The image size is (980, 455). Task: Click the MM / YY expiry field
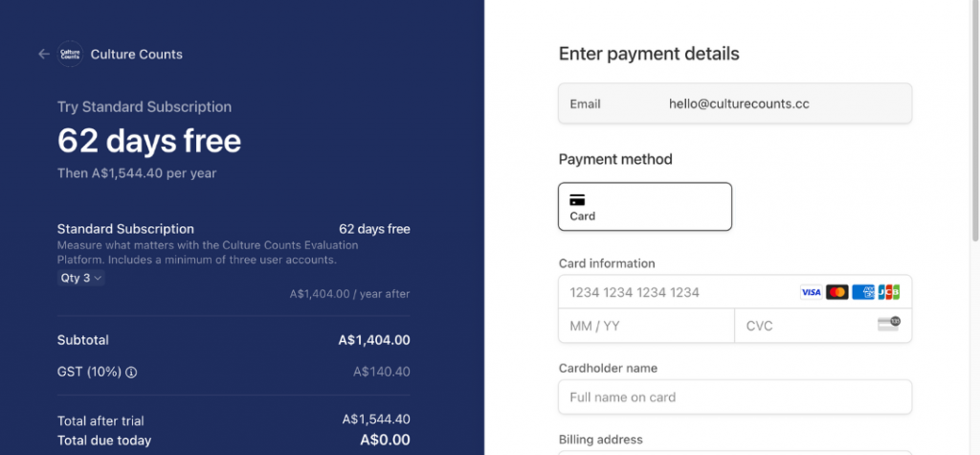tap(646, 326)
